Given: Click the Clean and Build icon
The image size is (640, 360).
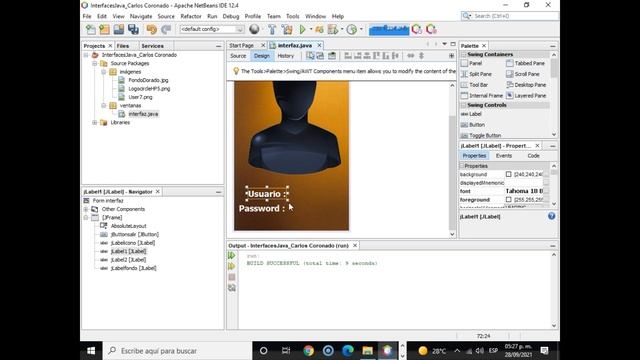Looking at the screenshot, I should click(287, 29).
